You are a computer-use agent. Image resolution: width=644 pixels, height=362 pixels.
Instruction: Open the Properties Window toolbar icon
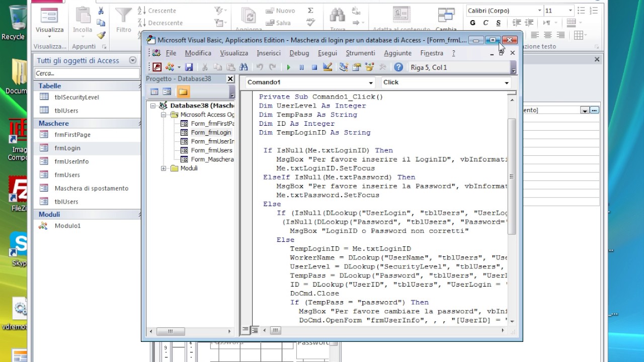click(357, 67)
